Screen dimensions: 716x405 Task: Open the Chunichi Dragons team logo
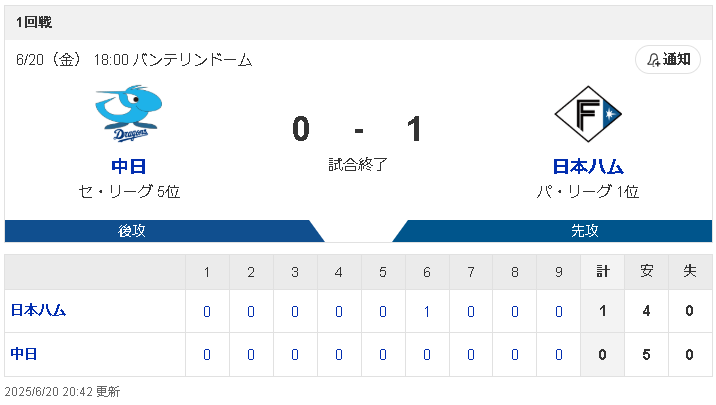[x=128, y=114]
